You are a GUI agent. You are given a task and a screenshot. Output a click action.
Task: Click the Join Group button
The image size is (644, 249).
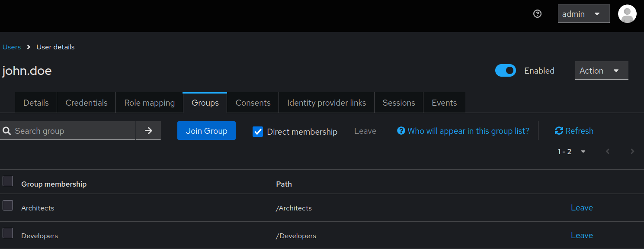(206, 131)
